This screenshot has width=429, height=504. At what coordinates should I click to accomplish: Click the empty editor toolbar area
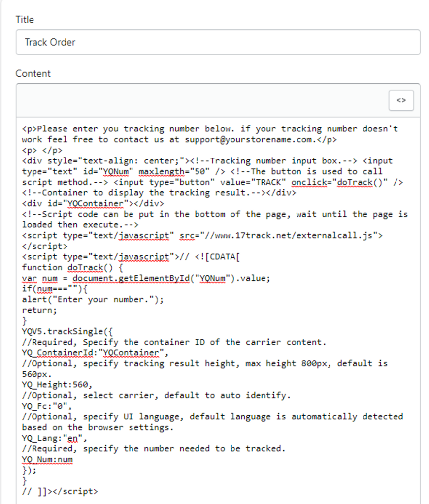(197, 100)
